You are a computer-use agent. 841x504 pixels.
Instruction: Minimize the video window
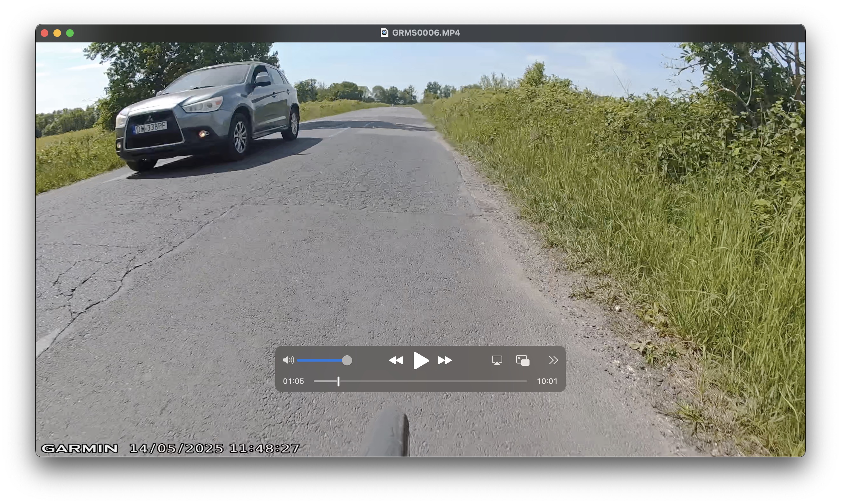tap(57, 33)
